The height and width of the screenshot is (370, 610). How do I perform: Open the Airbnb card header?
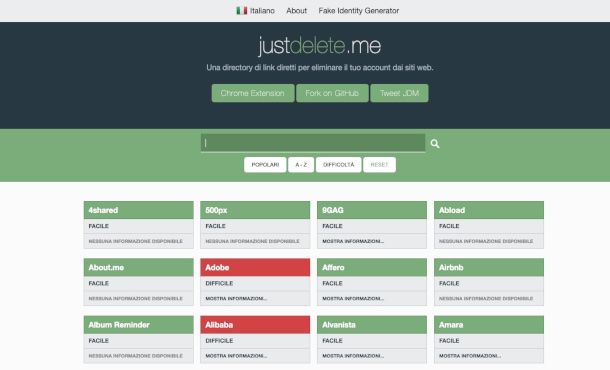pyautogui.click(x=489, y=267)
